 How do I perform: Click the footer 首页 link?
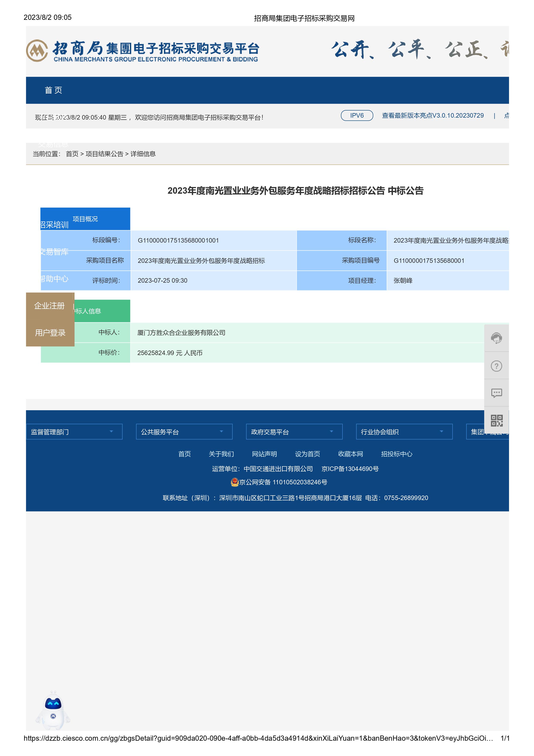[184, 454]
